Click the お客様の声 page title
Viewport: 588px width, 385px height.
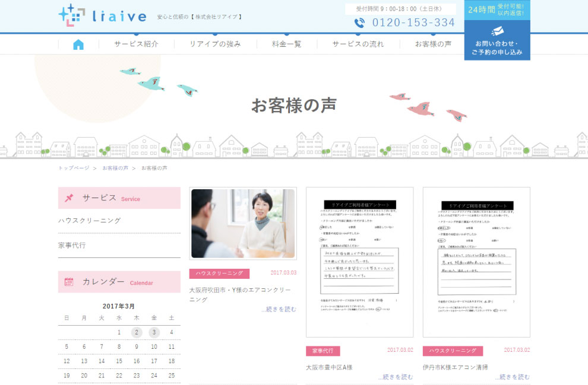[x=294, y=105]
